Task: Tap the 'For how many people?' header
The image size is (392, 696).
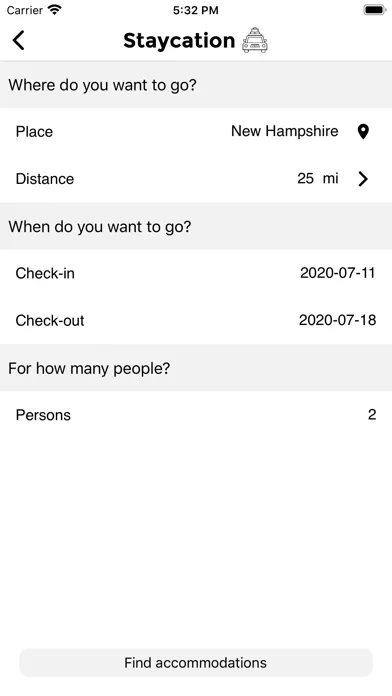Action: [x=89, y=368]
